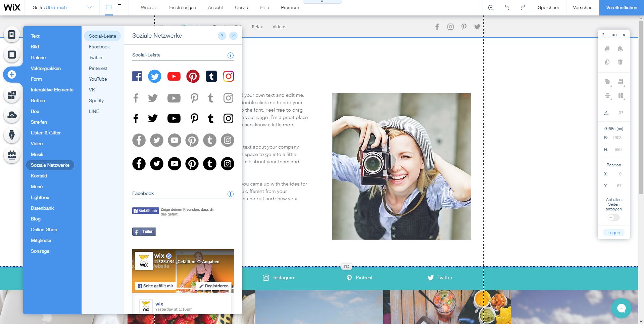Click the toolbar copy icon

607,49
